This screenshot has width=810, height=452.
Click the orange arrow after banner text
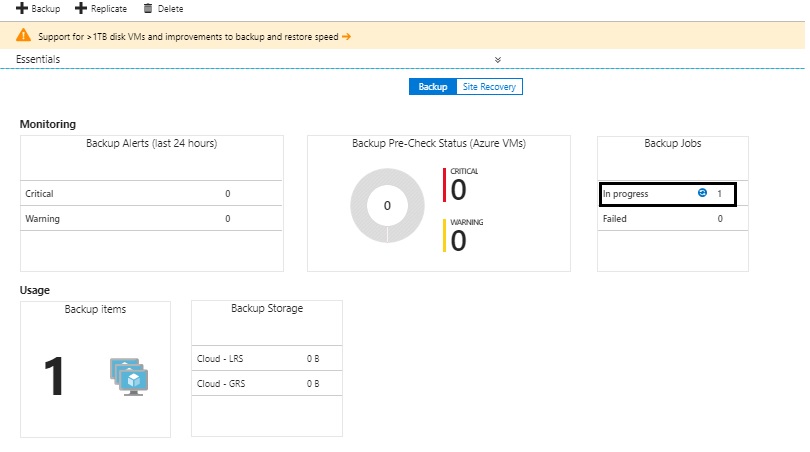[346, 37]
